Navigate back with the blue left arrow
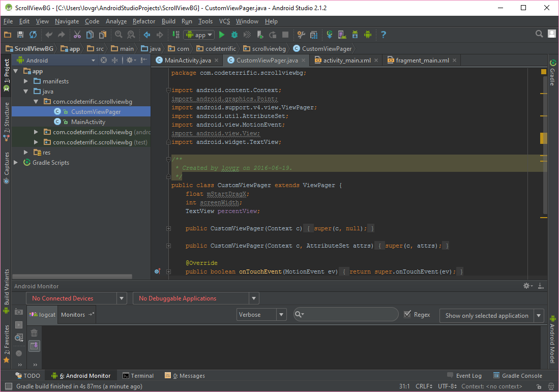Screen dimensions: 559x392 (x=147, y=35)
